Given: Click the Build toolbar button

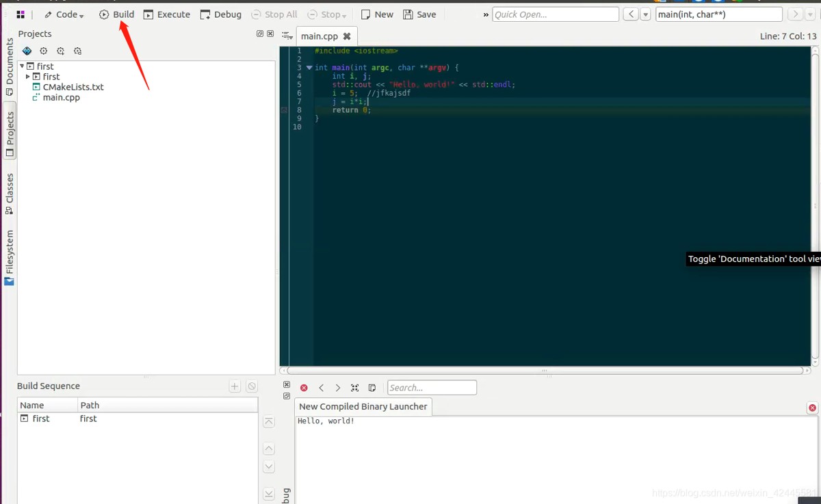Looking at the screenshot, I should click(116, 14).
